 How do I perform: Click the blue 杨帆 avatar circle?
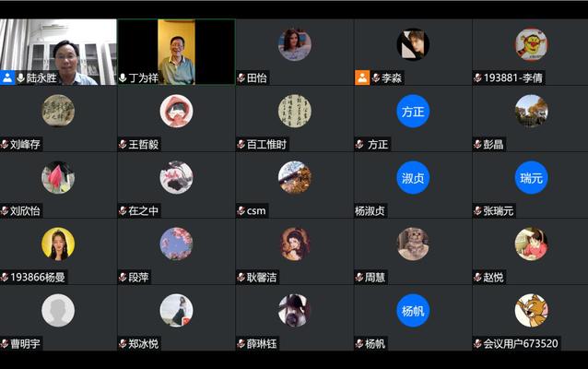coord(413,311)
